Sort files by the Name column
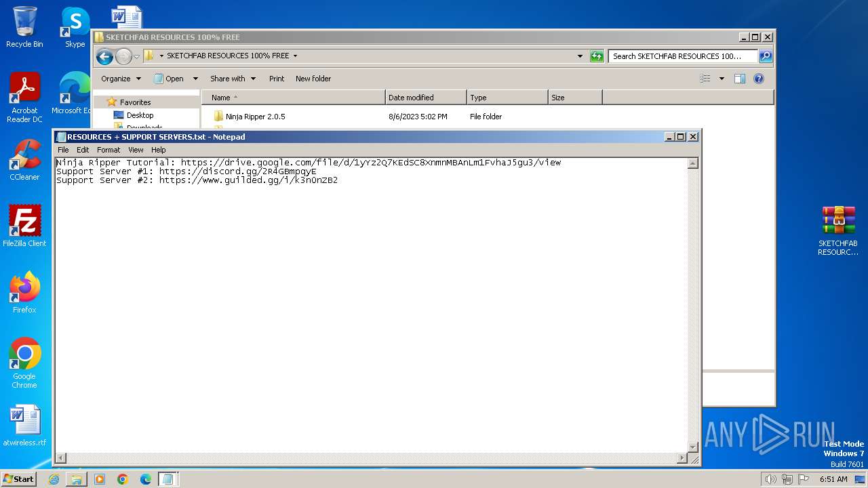Viewport: 868px width, 488px height. pos(293,98)
